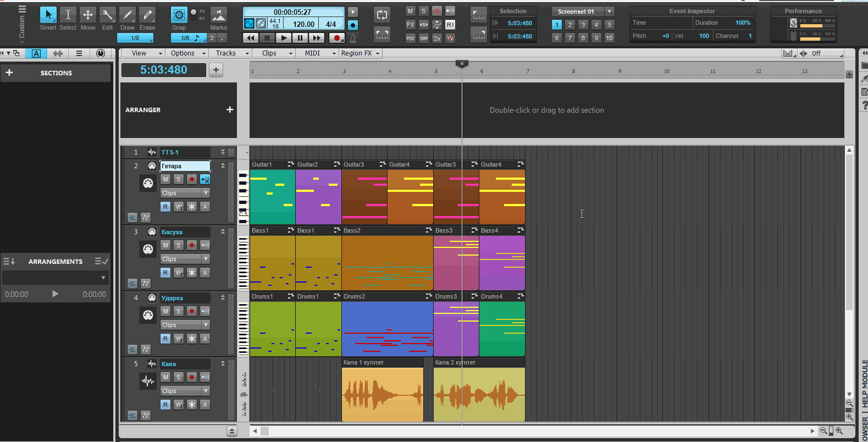Toggle Read automation on the Басуха track
This screenshot has height=442, width=868.
tap(165, 273)
